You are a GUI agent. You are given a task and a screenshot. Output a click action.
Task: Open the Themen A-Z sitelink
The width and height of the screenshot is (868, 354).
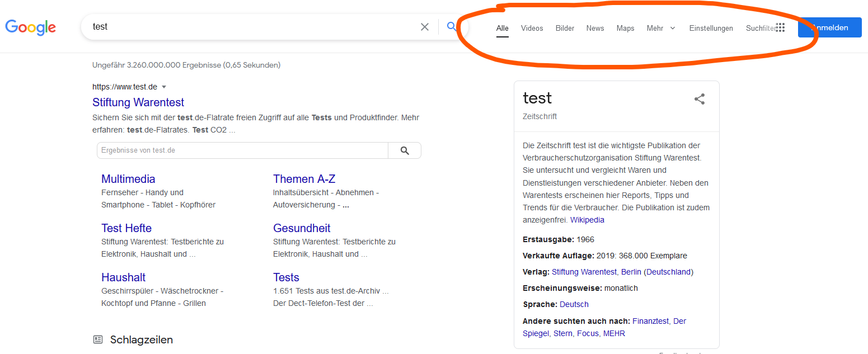coord(304,179)
